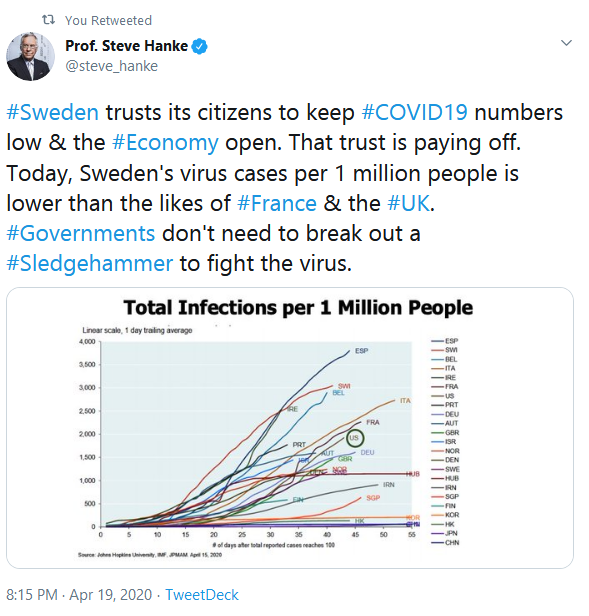The width and height of the screenshot is (589, 616).
Task: Open the #Sweden hashtag
Action: 53,112
